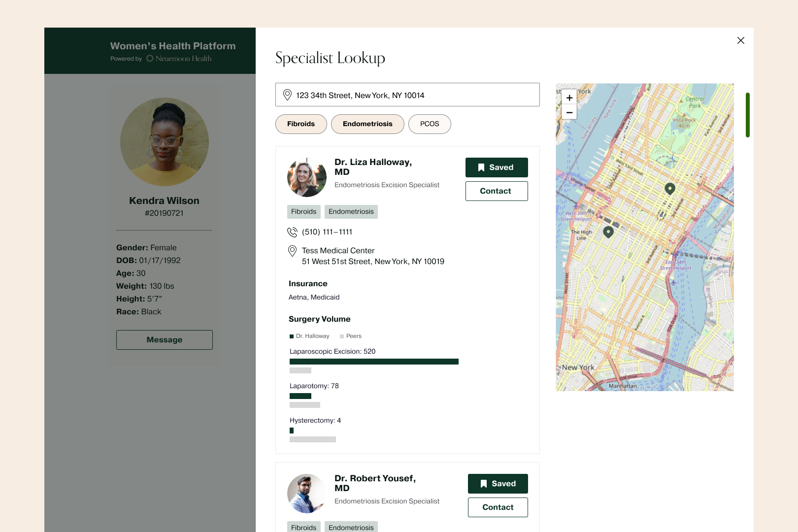Contact Dr. Liza Halloway
798x532 pixels.
(x=497, y=191)
